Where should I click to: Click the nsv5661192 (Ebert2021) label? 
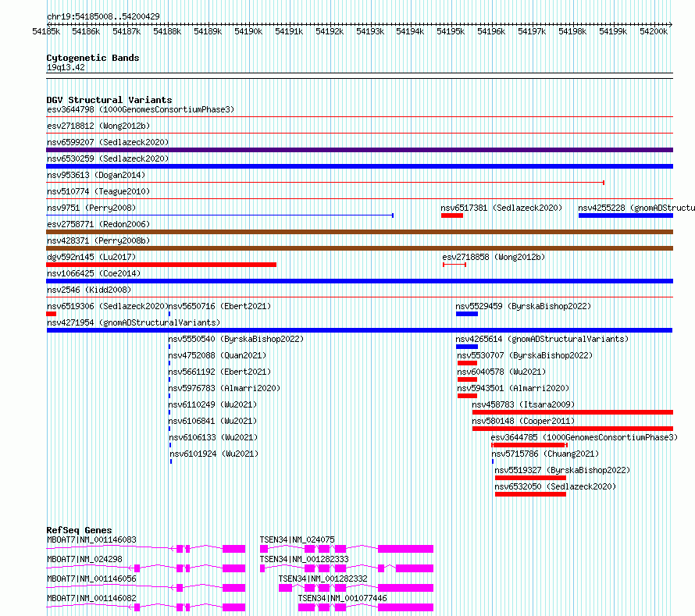220,372
